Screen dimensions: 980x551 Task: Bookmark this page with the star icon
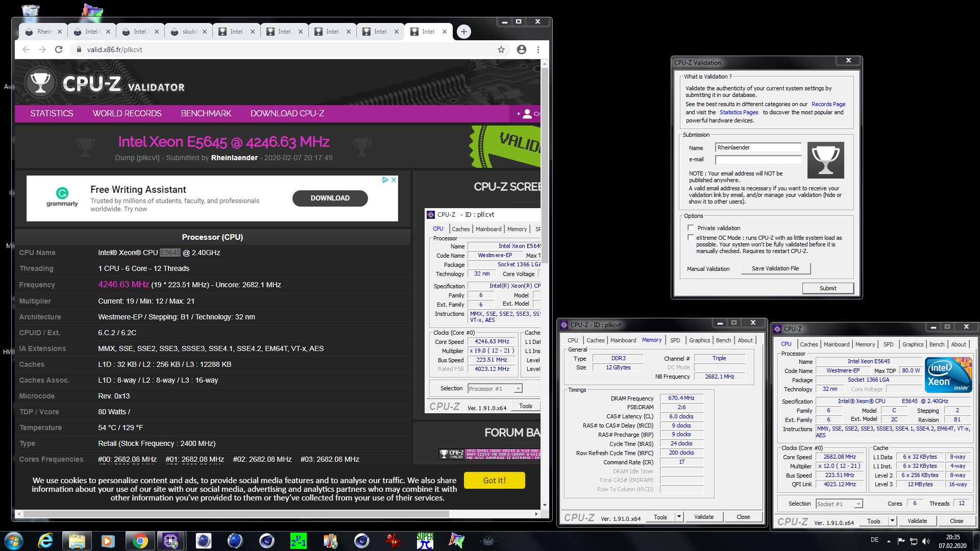501,49
